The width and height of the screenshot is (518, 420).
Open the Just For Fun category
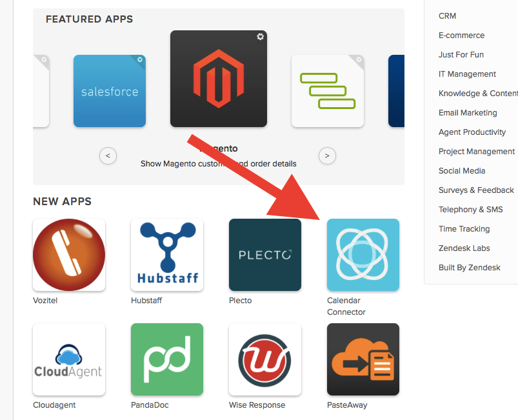point(461,55)
